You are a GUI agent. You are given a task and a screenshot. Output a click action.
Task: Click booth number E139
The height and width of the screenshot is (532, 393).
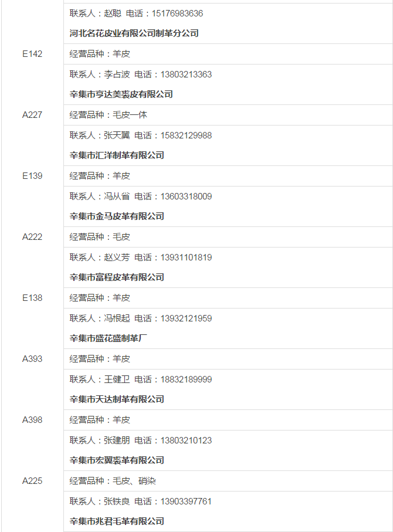coord(32,176)
